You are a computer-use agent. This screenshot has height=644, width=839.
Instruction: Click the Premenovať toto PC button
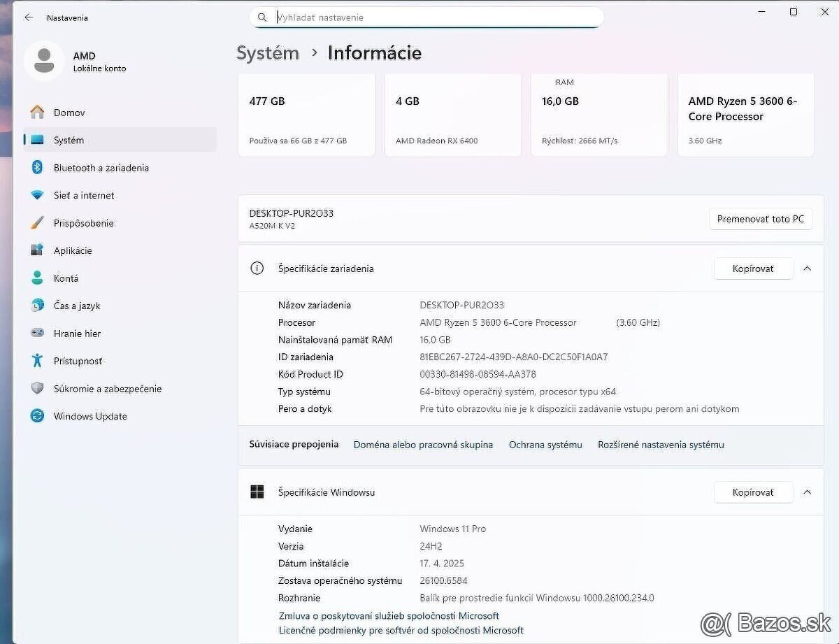tap(760, 218)
